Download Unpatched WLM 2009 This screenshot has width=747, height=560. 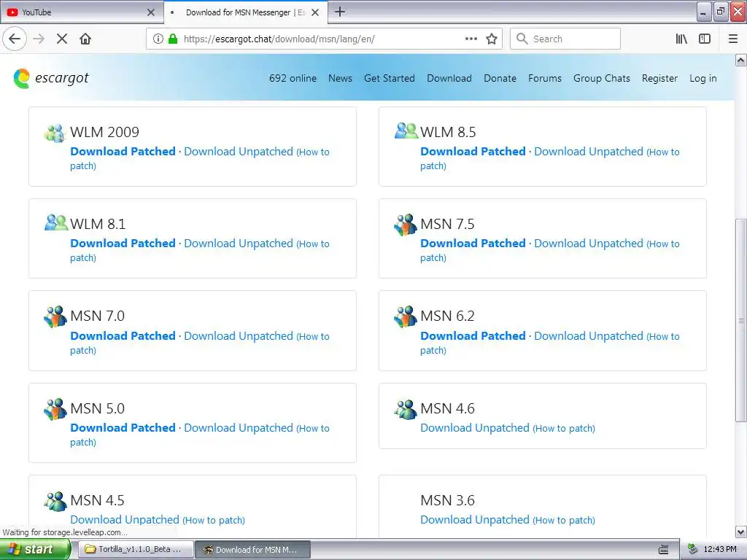[239, 152]
